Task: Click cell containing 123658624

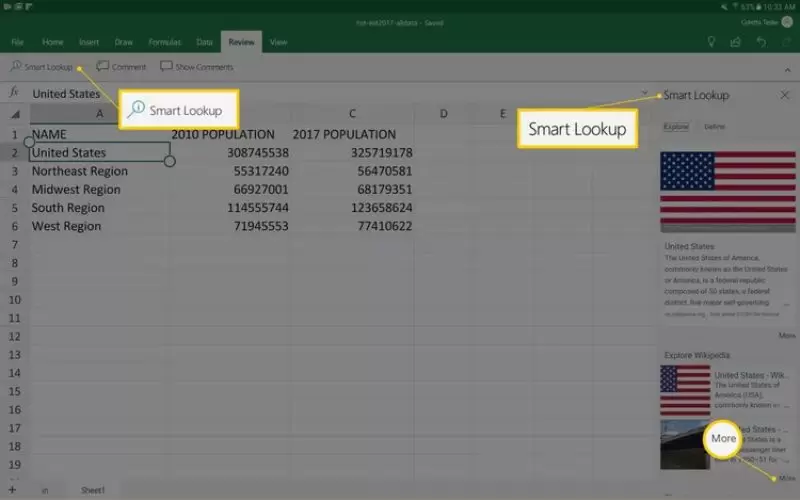Action: tap(353, 208)
